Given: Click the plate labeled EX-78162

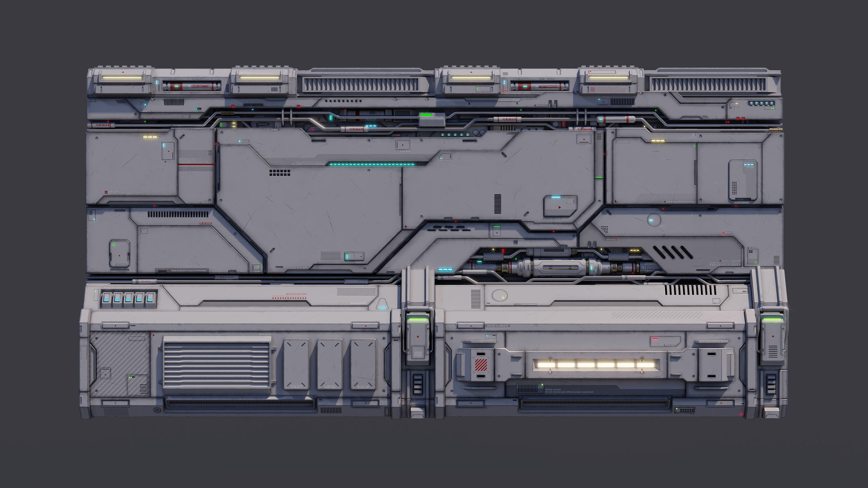Looking at the screenshot, I should point(296,364).
